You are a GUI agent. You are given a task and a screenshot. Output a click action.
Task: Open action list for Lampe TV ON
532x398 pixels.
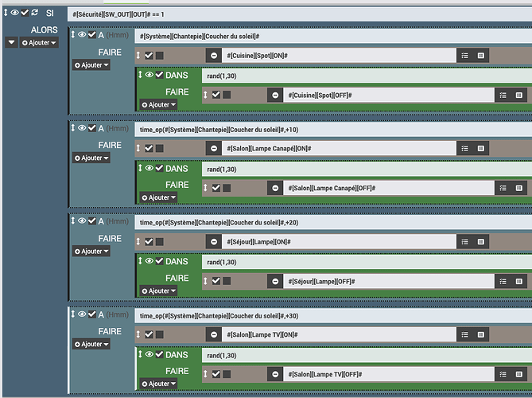tap(465, 334)
